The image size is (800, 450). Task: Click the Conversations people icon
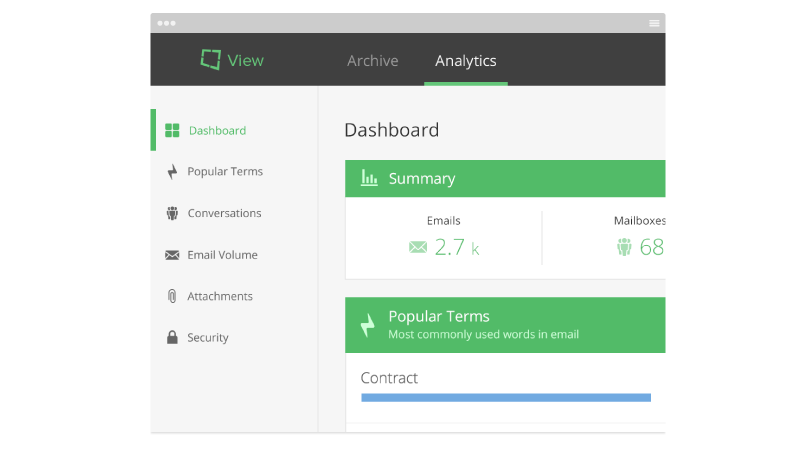(172, 213)
